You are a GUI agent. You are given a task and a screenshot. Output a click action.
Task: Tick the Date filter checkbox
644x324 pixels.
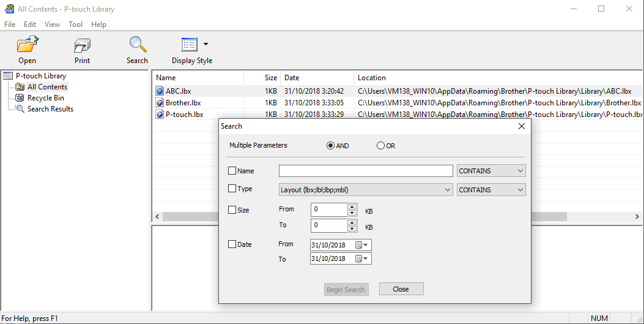click(x=232, y=244)
